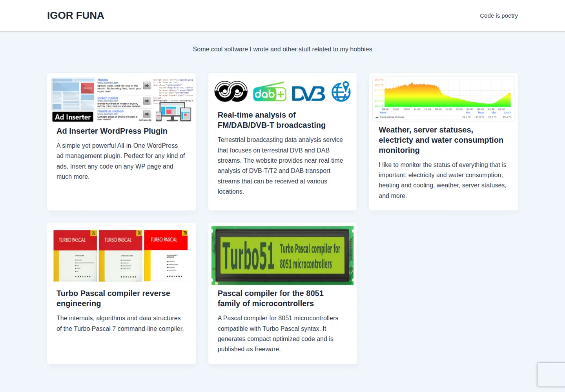Click the green dab+ logo

(270, 92)
